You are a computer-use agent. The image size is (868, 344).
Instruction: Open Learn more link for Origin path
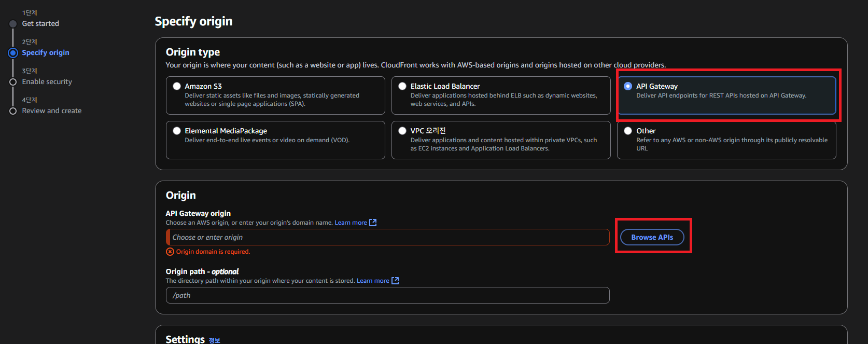pyautogui.click(x=373, y=281)
